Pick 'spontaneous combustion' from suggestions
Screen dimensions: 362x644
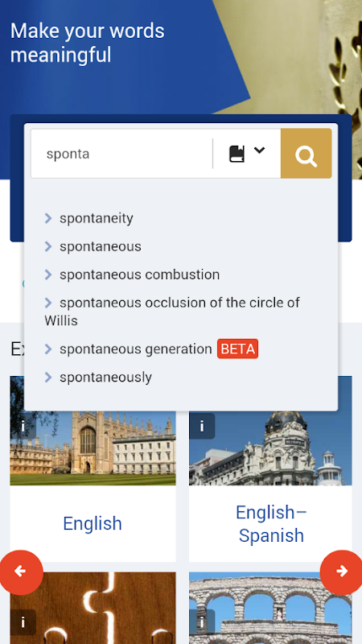click(x=139, y=275)
